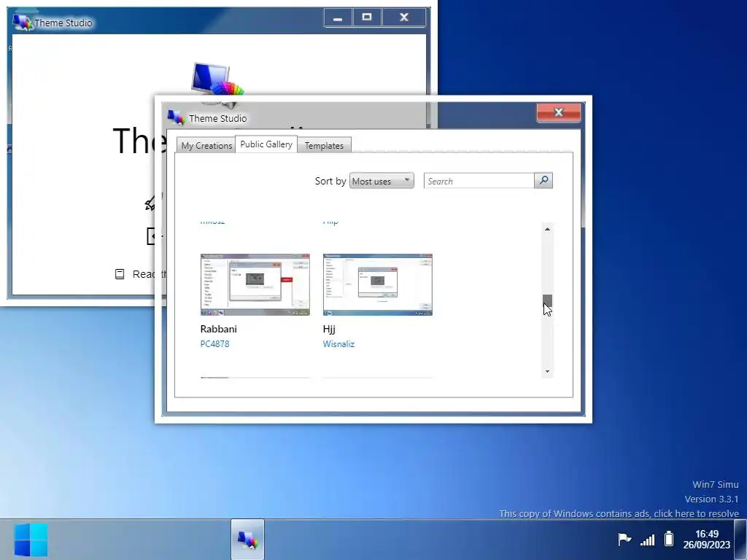Click the Search input field
Screen dimensions: 747x560
coord(479,181)
